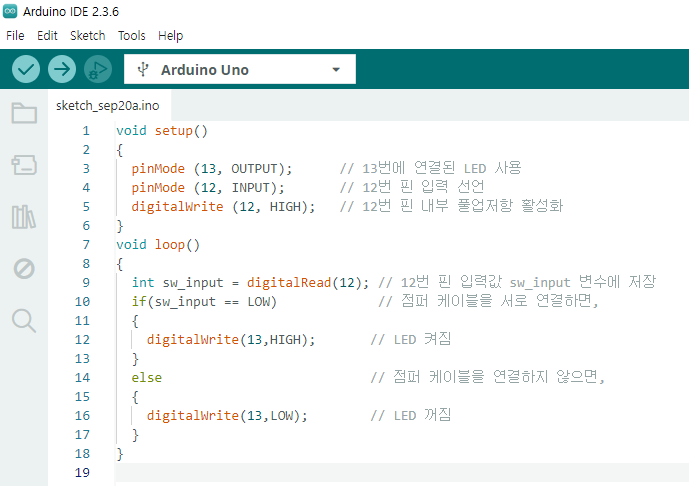
Task: Click 'INPUT' constant on line 4
Action: coord(250,188)
